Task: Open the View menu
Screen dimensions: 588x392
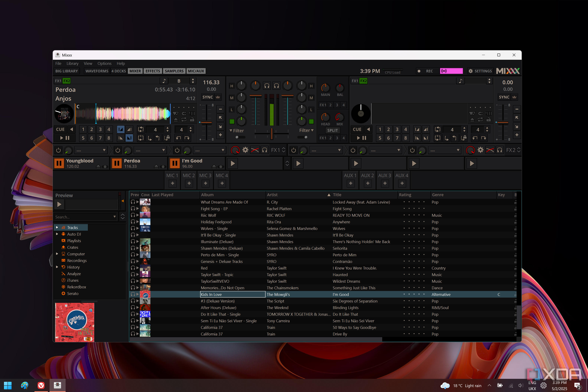Action: tap(88, 64)
